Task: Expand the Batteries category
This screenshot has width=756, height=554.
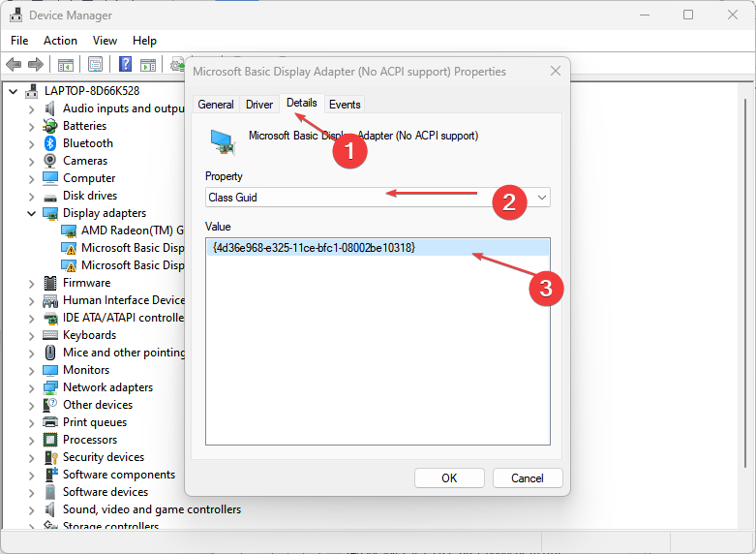Action: (31, 127)
